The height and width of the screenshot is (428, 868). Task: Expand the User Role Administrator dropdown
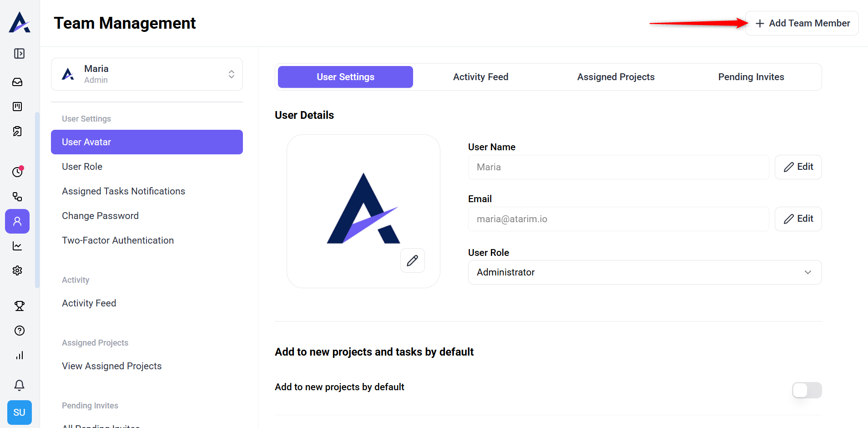644,272
